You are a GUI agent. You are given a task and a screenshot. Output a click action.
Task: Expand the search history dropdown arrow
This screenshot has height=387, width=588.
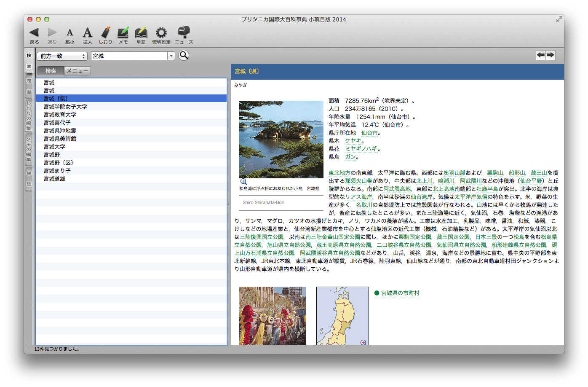click(x=171, y=56)
